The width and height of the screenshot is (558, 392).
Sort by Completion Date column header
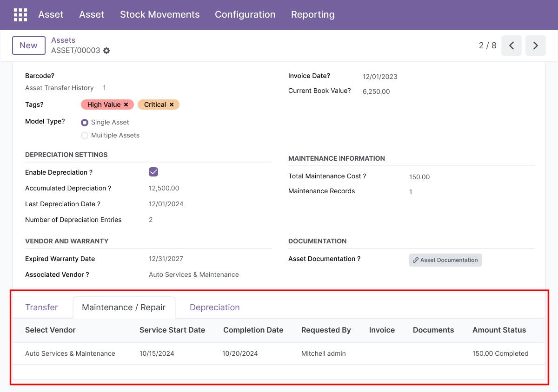click(x=253, y=330)
